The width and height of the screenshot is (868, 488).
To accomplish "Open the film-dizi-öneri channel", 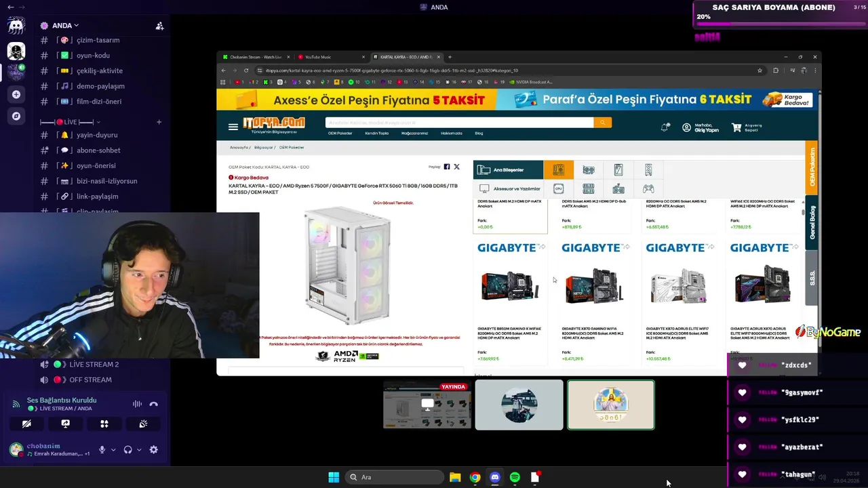I will coord(98,102).
